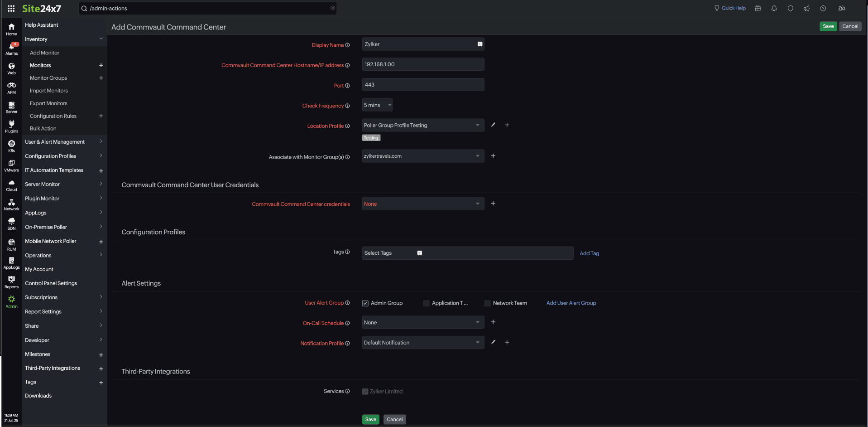Select the Network monitoring icon
Image resolution: width=868 pixels, height=427 pixels.
point(11,204)
